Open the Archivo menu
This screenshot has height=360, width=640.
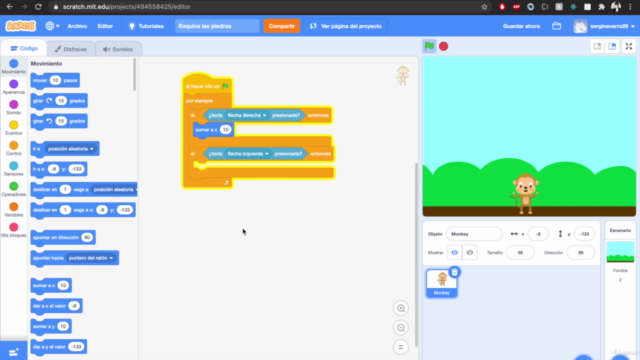[77, 26]
